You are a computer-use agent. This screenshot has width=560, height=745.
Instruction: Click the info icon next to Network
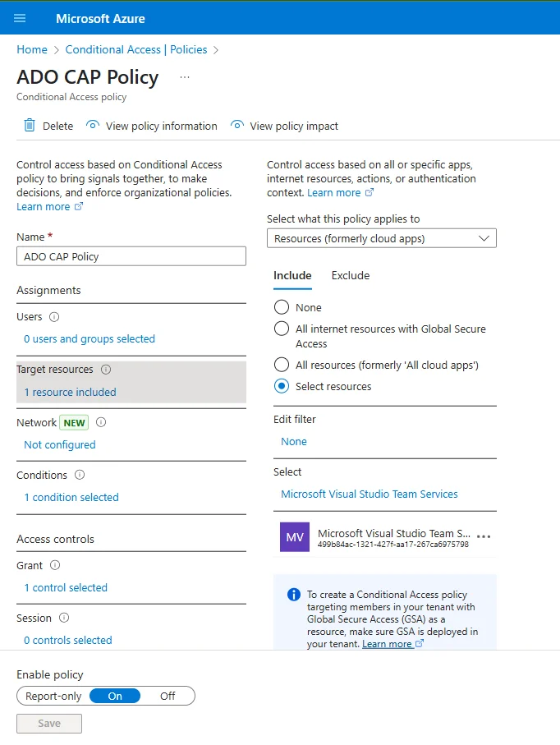(101, 422)
